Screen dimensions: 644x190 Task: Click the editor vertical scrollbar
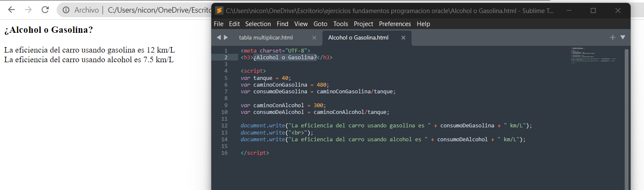tap(627, 119)
